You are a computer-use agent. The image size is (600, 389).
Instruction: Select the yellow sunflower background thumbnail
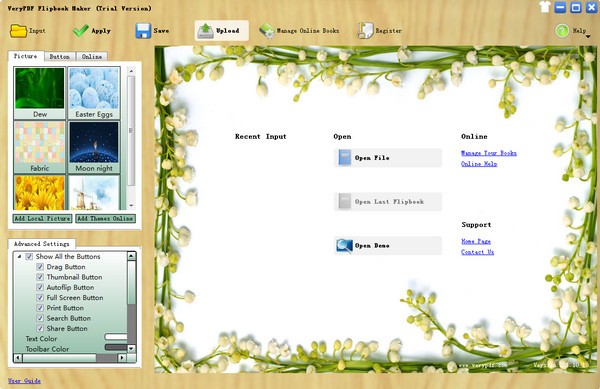pyautogui.click(x=40, y=192)
